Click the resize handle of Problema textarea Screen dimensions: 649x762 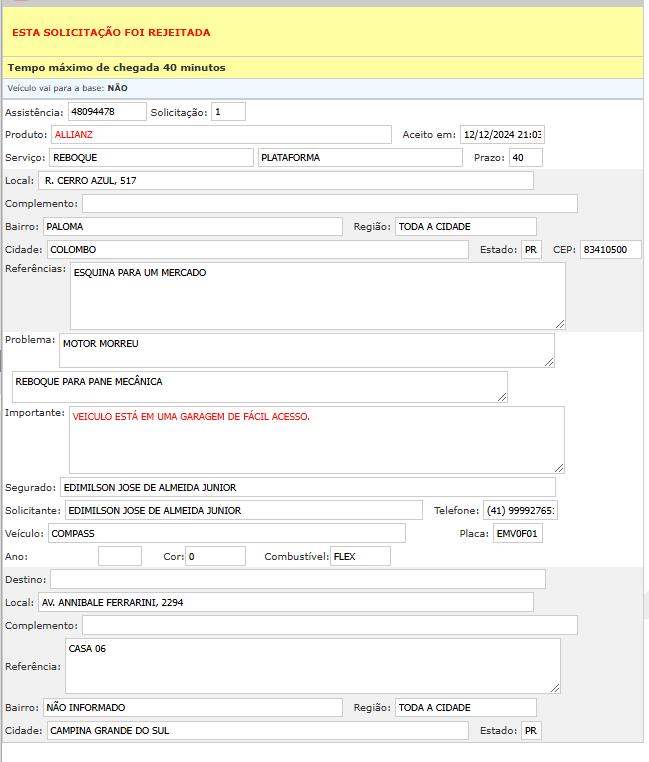coord(549,362)
